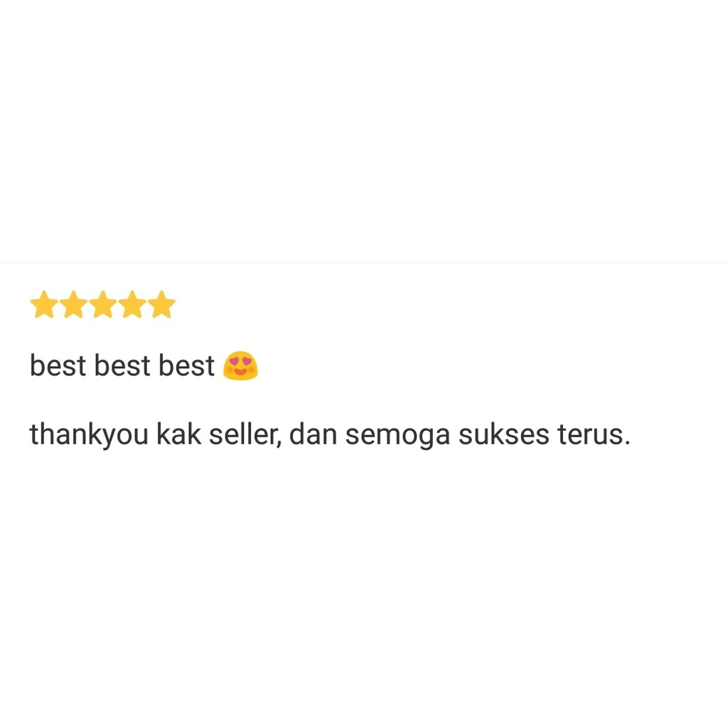
Task: Choose the fourth rating star
Action: coord(132,304)
